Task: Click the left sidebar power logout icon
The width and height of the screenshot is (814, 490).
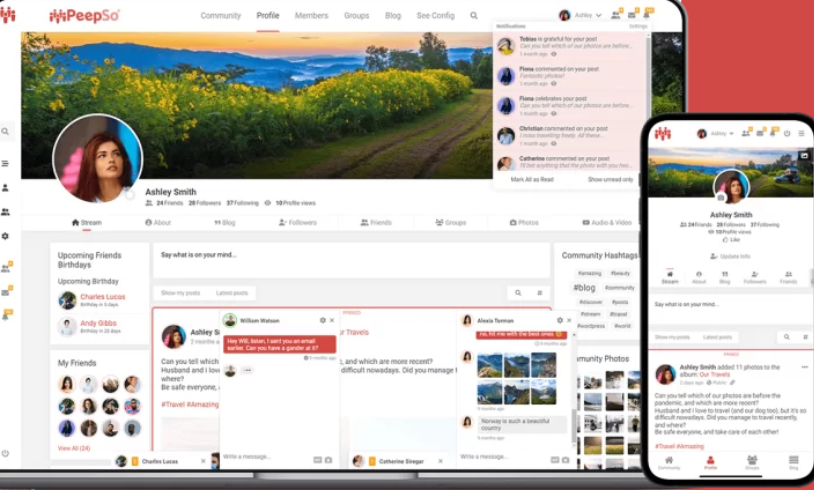Action: pyautogui.click(x=5, y=453)
